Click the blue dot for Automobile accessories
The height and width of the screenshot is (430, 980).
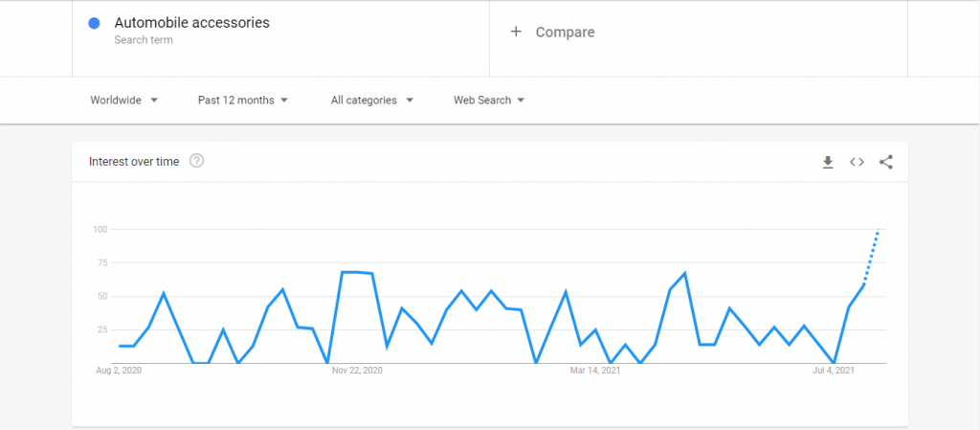(95, 24)
